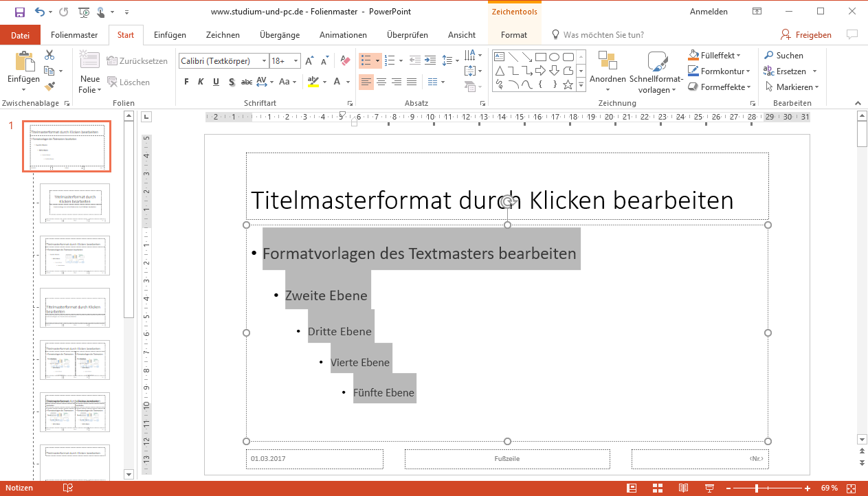Switch to the Folienmaster tab
This screenshot has height=496, width=868.
click(x=74, y=35)
